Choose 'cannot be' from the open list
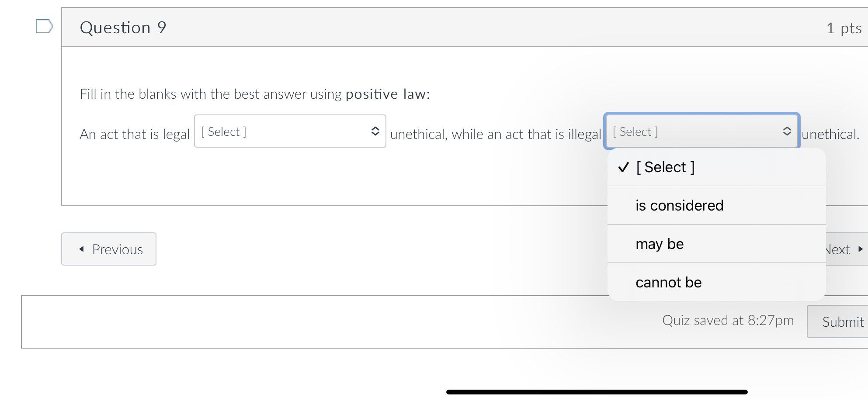The height and width of the screenshot is (401, 868). [668, 282]
